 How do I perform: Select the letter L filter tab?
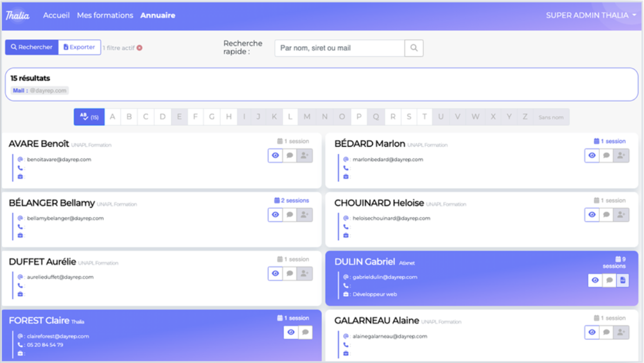tap(290, 117)
